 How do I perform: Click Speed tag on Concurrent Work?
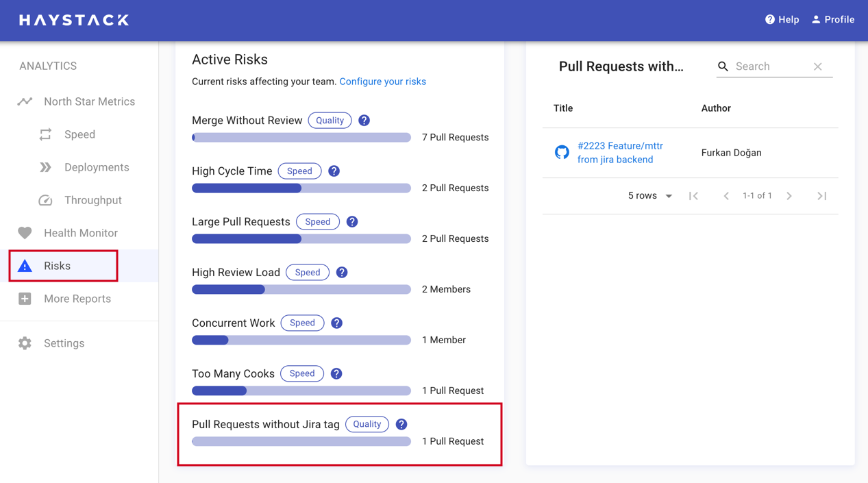(302, 323)
